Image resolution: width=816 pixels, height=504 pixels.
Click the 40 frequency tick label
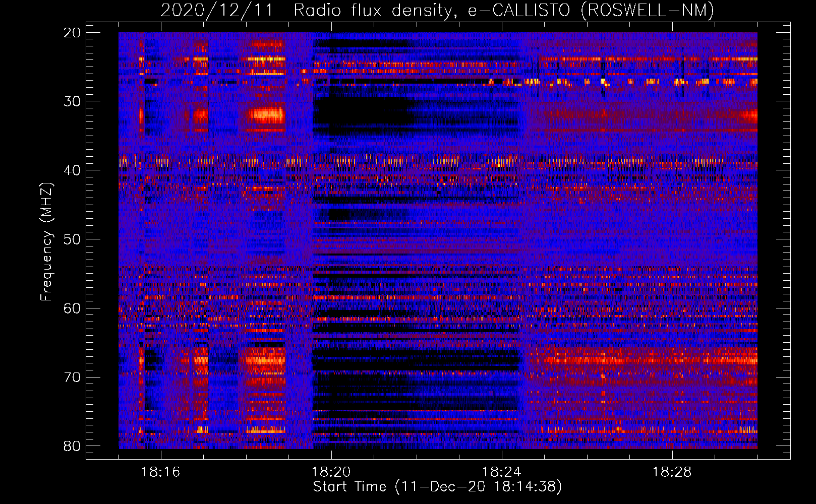point(72,170)
